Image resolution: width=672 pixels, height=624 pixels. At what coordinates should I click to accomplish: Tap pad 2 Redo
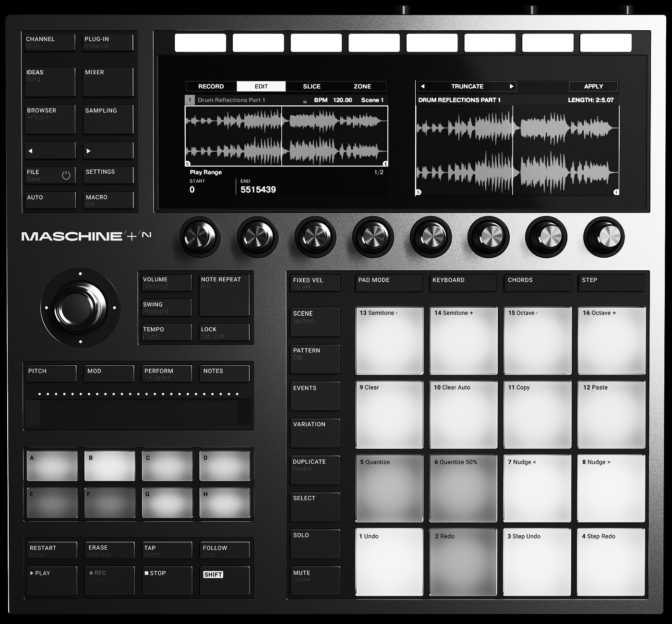pyautogui.click(x=464, y=562)
